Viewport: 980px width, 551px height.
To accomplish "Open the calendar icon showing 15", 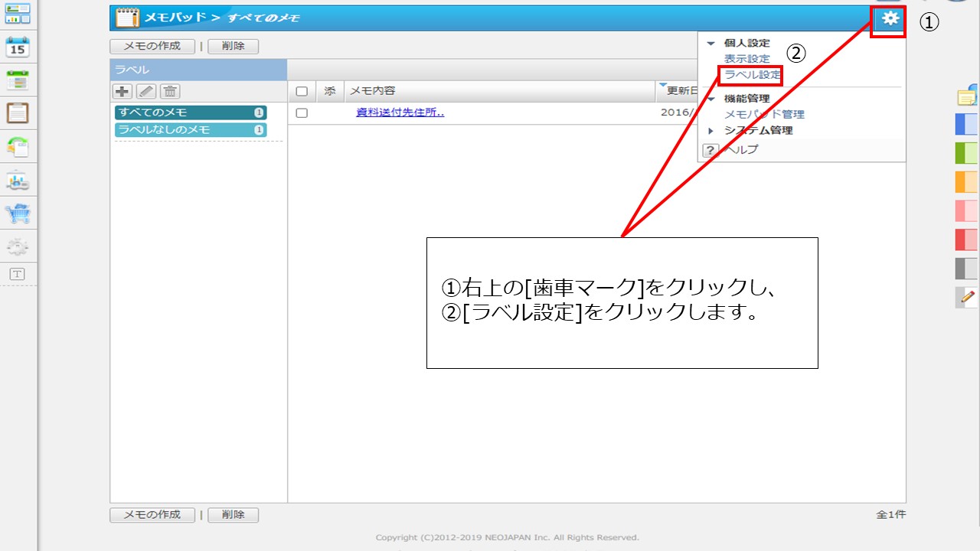I will click(17, 46).
